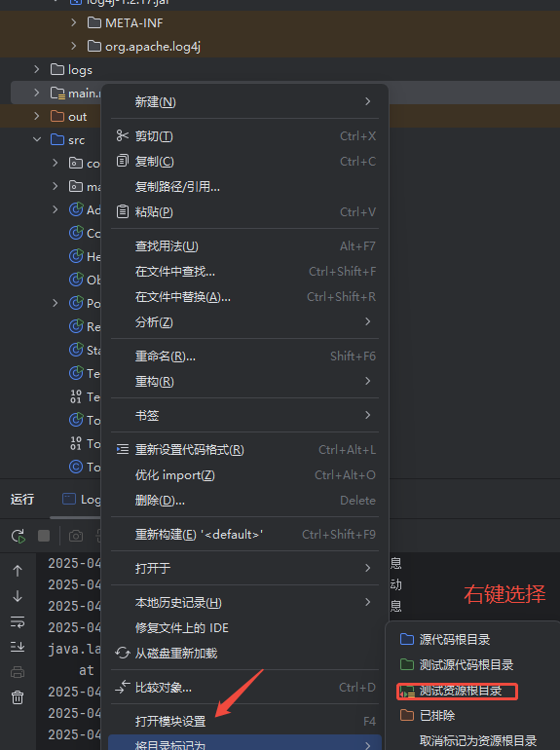Toggle soft-wrap in run console

18,621
